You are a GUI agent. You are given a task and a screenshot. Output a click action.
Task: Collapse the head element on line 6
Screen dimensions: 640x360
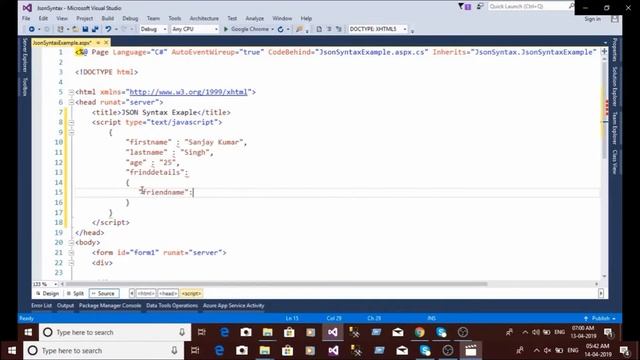coord(71,102)
